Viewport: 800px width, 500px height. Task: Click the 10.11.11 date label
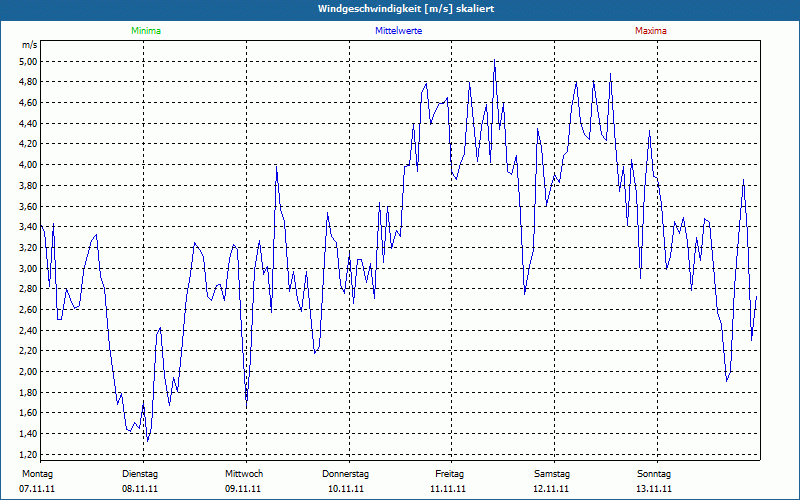point(346,489)
